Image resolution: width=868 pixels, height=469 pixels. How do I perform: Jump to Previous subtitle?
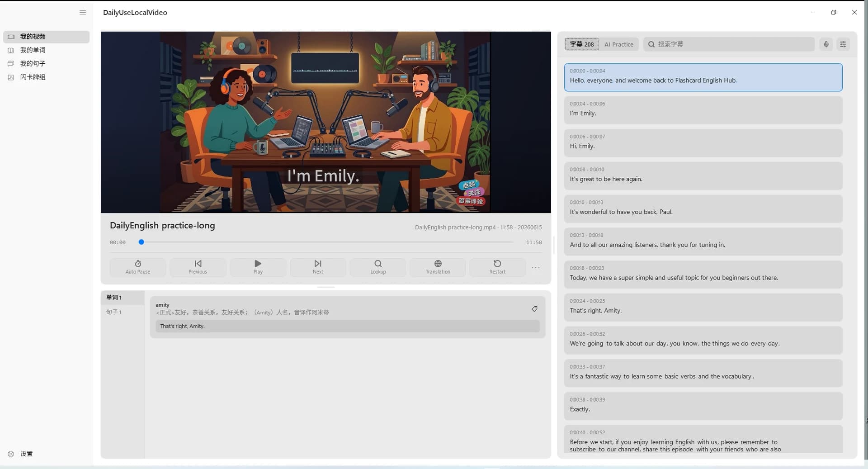(x=198, y=267)
